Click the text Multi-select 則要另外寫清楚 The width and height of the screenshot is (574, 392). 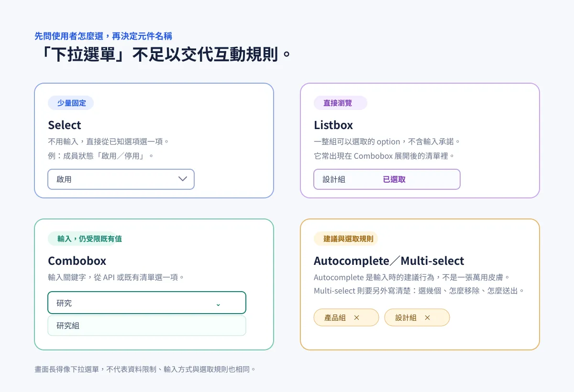(363, 291)
